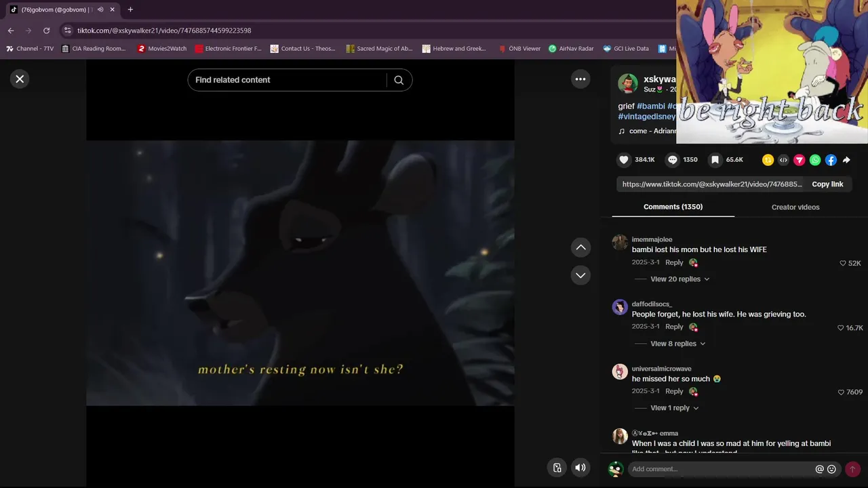Insert a mention with the @ icon
The width and height of the screenshot is (868, 488).
pyautogui.click(x=819, y=469)
